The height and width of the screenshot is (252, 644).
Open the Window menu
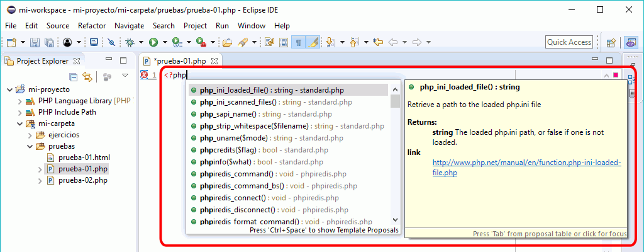point(252,26)
